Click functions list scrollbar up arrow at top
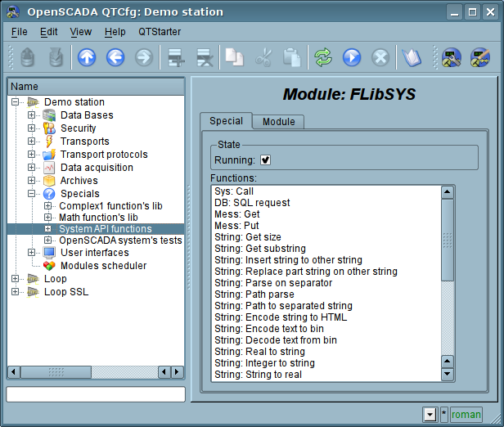The height and width of the screenshot is (427, 504). (x=447, y=192)
